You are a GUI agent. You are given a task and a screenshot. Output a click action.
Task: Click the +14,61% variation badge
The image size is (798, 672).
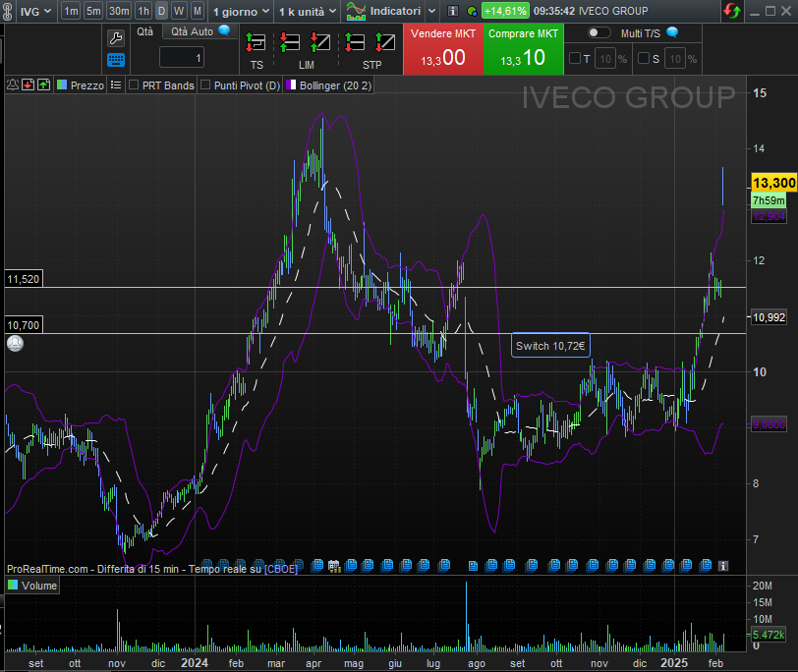point(505,11)
